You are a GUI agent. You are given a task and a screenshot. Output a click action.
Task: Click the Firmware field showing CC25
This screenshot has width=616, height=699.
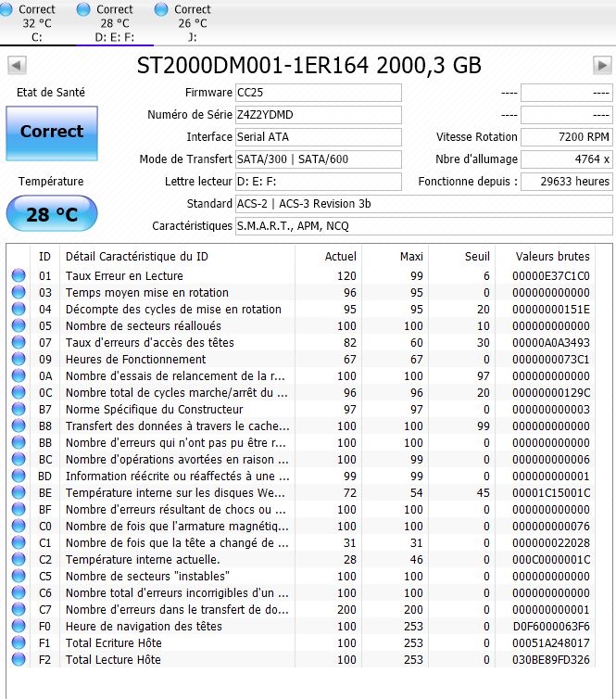318,93
